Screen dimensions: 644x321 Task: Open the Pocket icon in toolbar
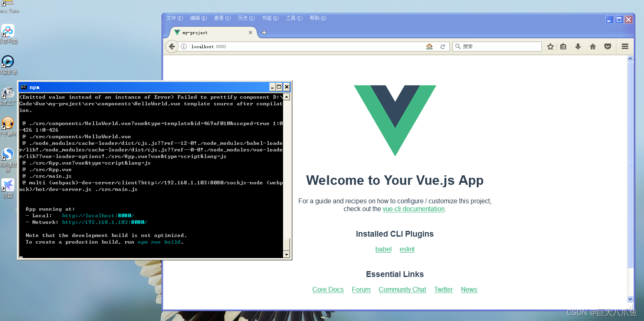(608, 47)
